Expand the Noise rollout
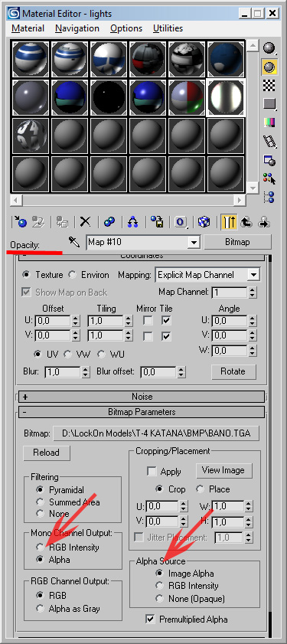287x644 pixels. click(x=142, y=397)
